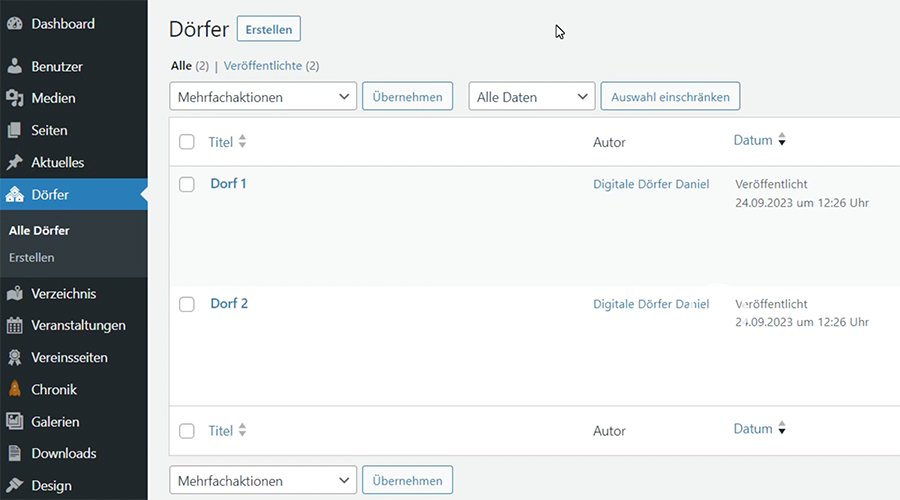This screenshot has height=500, width=900.
Task: Click the Downloads icon in sidebar
Action: [x=15, y=453]
